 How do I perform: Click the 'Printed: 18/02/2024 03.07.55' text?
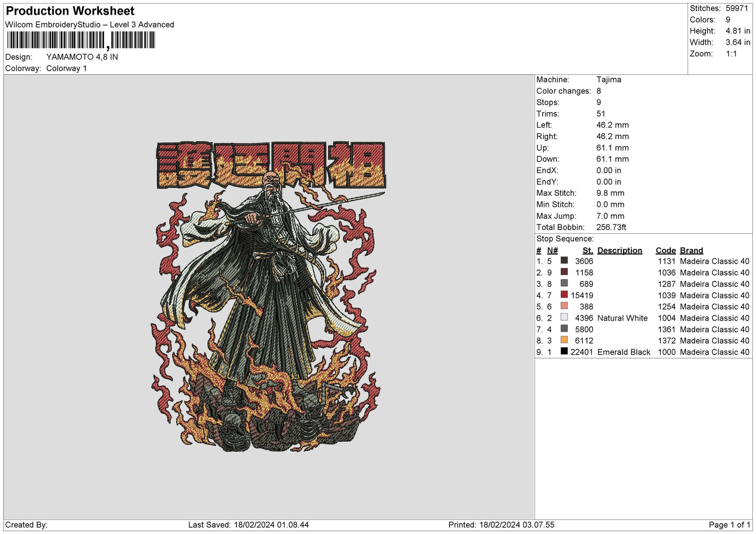(x=501, y=525)
